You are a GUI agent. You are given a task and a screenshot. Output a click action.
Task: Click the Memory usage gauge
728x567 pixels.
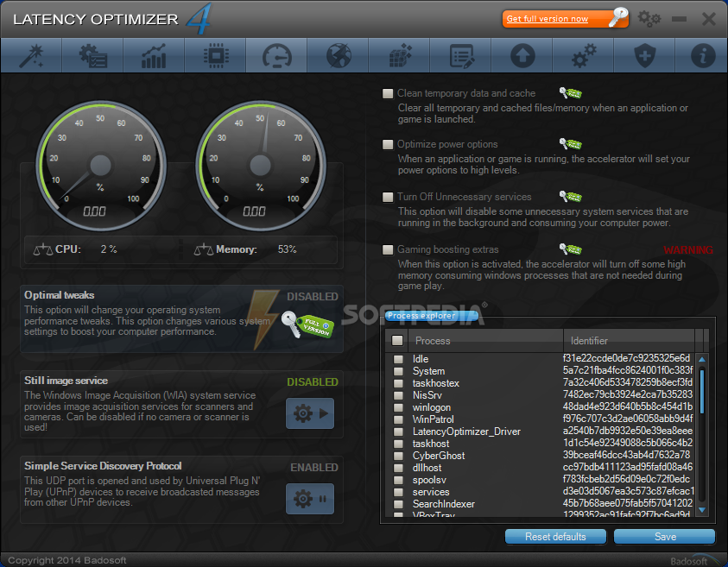tap(261, 166)
